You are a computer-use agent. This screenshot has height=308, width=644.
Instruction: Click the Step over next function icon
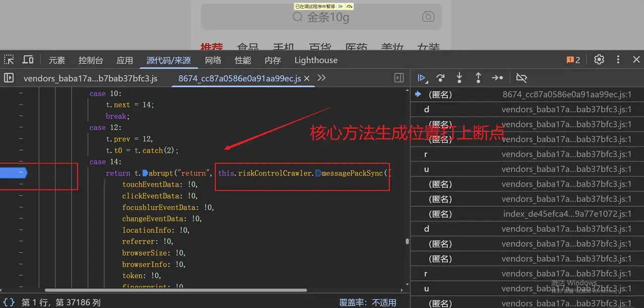point(440,78)
